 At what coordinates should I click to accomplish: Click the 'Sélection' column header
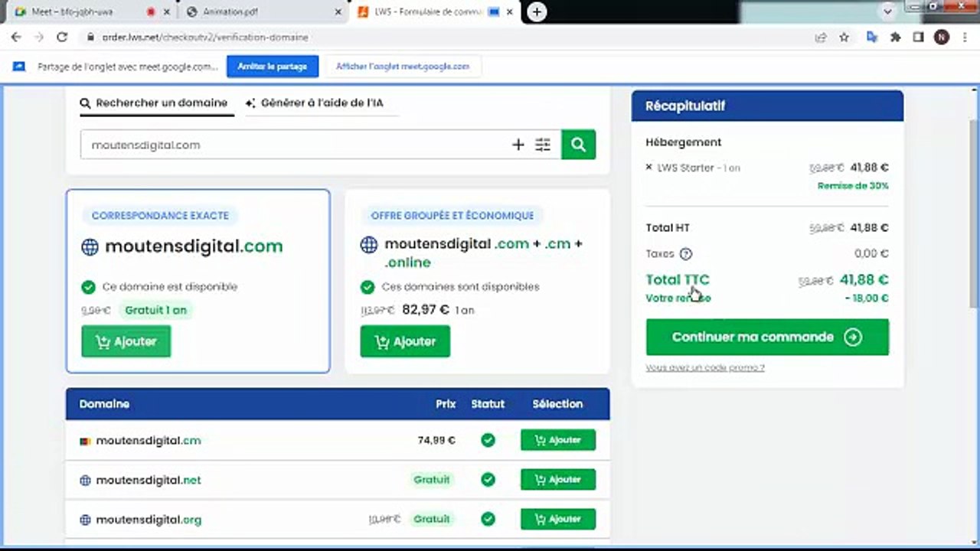[557, 404]
